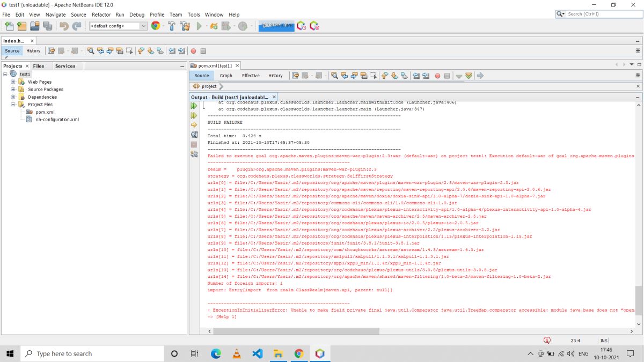
Task: Shift line left in pom.xml toolbar
Action: tap(416, 76)
